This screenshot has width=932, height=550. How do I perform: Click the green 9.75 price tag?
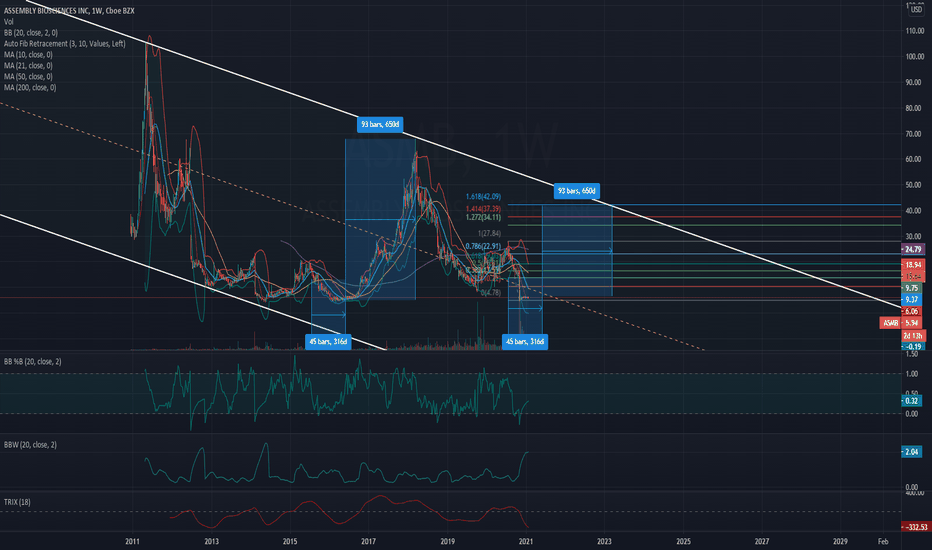click(912, 288)
